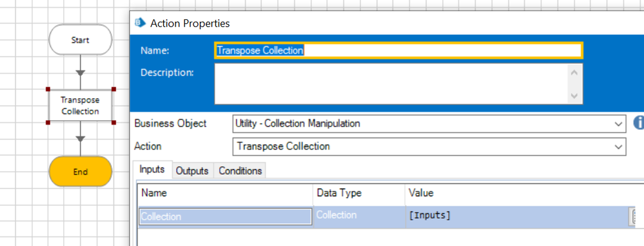The width and height of the screenshot is (644, 246).
Task: Click the Data Type column header
Action: pos(359,193)
